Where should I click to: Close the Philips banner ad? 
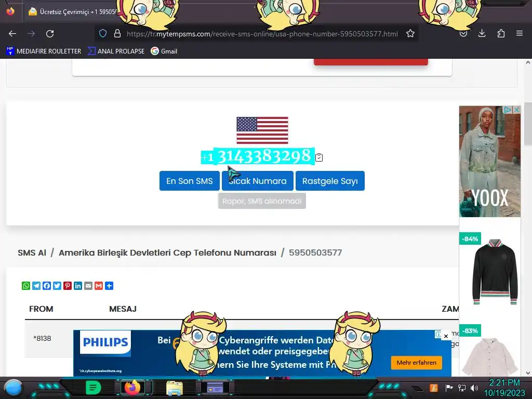446,336
